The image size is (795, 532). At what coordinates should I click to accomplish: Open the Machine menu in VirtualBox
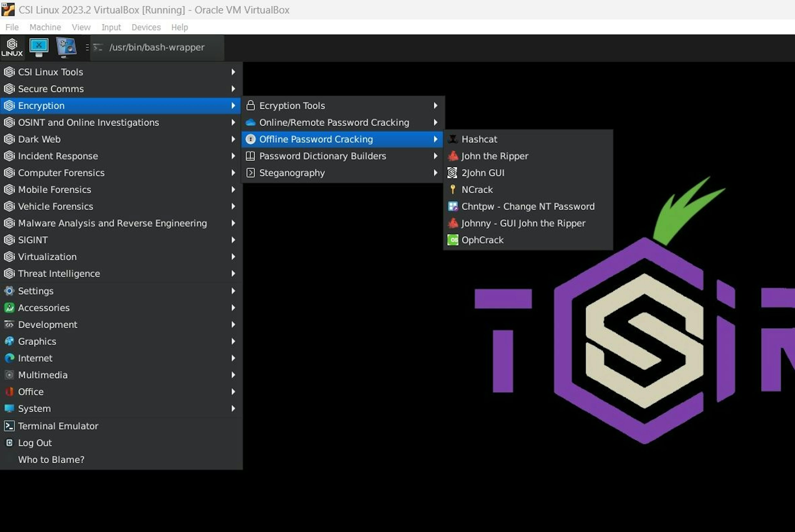pos(45,27)
